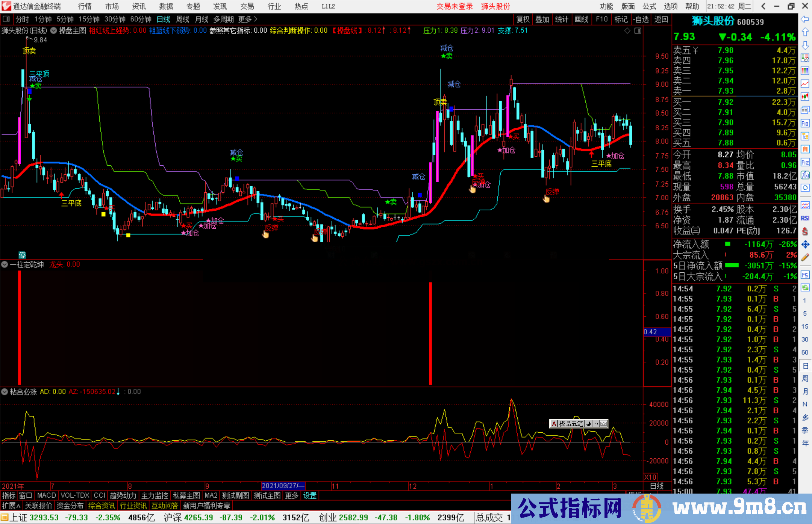Open the 行情 menu

coord(85,6)
